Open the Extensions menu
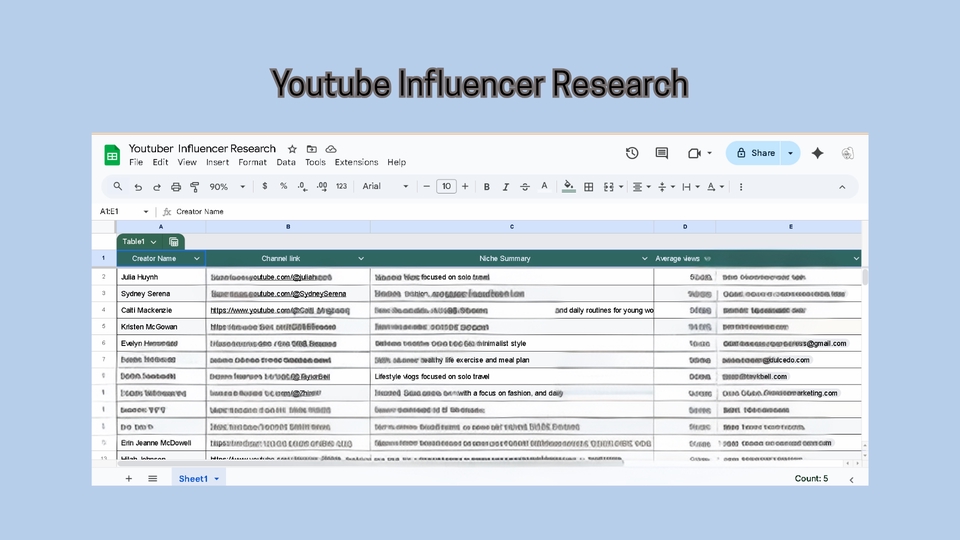 coord(356,162)
